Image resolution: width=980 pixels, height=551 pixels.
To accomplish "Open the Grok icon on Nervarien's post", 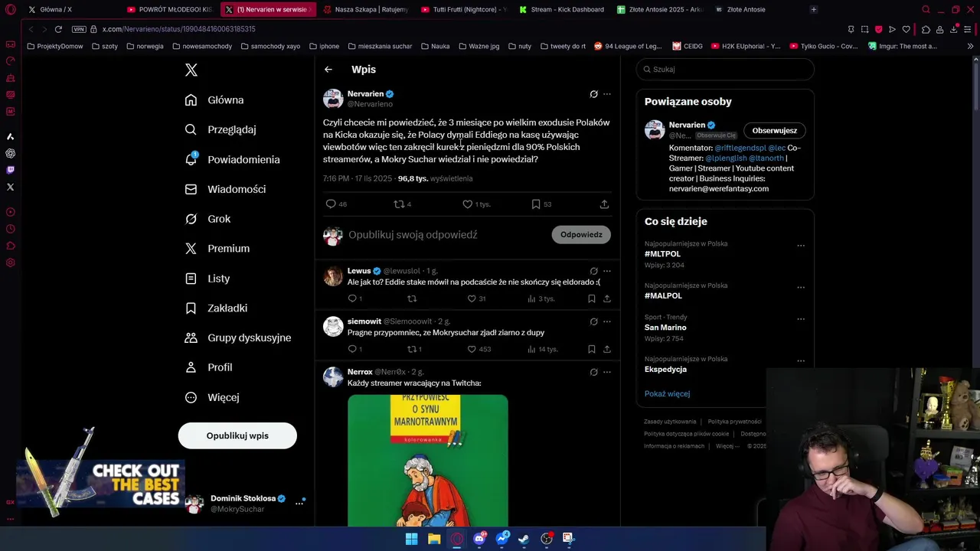I will [593, 94].
